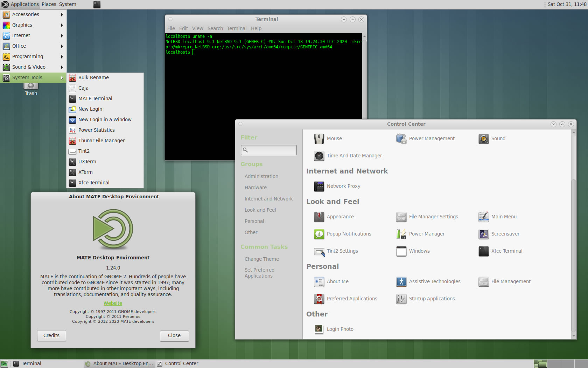Open Login Photo icon
588x368 pixels.
319,329
